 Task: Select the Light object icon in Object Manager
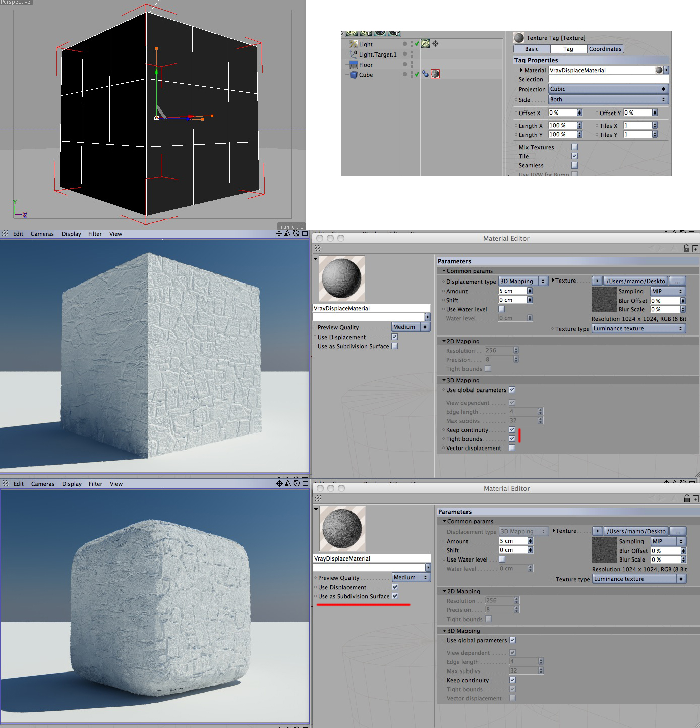[x=353, y=44]
